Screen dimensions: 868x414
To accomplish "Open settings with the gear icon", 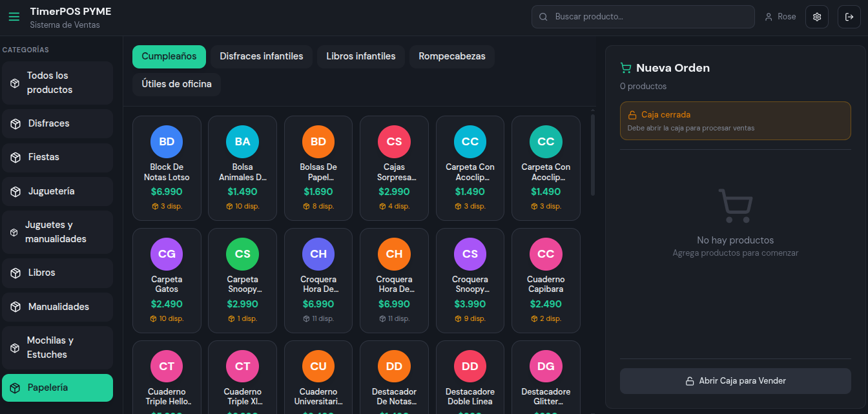I will click(816, 17).
